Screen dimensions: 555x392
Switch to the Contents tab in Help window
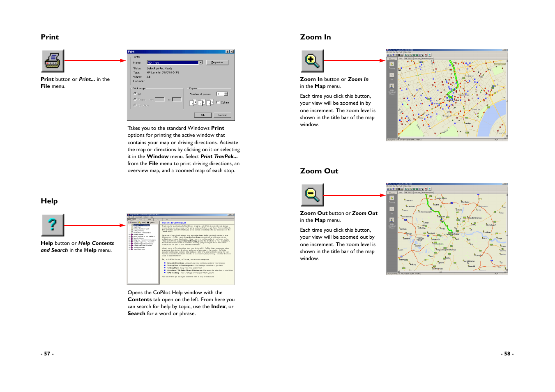click(133, 222)
